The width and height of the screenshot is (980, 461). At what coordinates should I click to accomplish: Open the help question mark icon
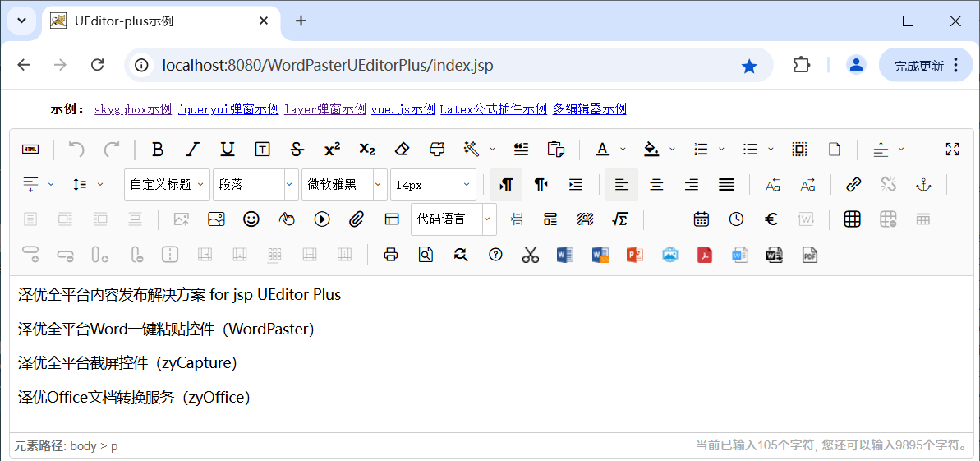pos(495,255)
